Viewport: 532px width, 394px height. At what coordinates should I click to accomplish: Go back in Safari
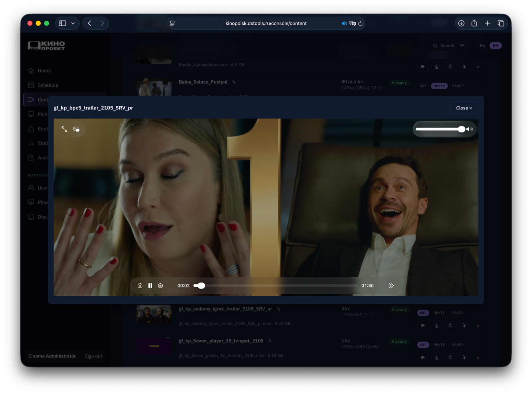[x=89, y=23]
